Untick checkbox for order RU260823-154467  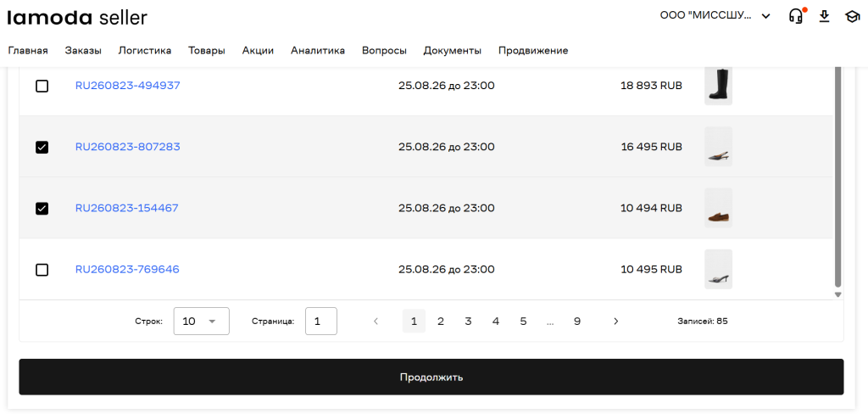(x=42, y=209)
